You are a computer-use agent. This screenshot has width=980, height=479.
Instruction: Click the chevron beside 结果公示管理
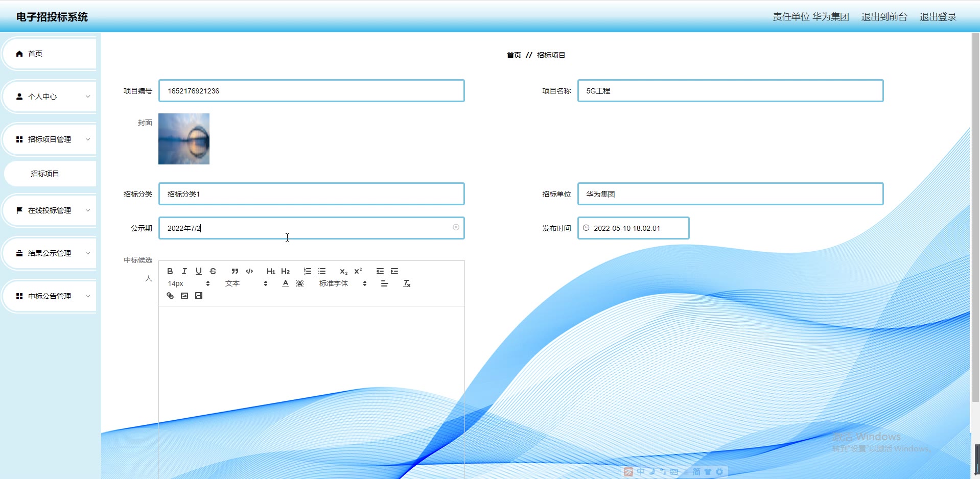pyautogui.click(x=88, y=253)
